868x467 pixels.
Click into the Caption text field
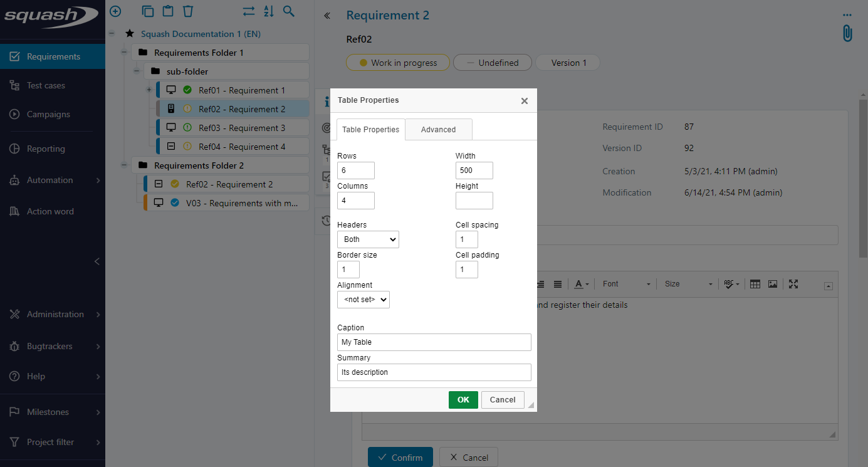(434, 342)
